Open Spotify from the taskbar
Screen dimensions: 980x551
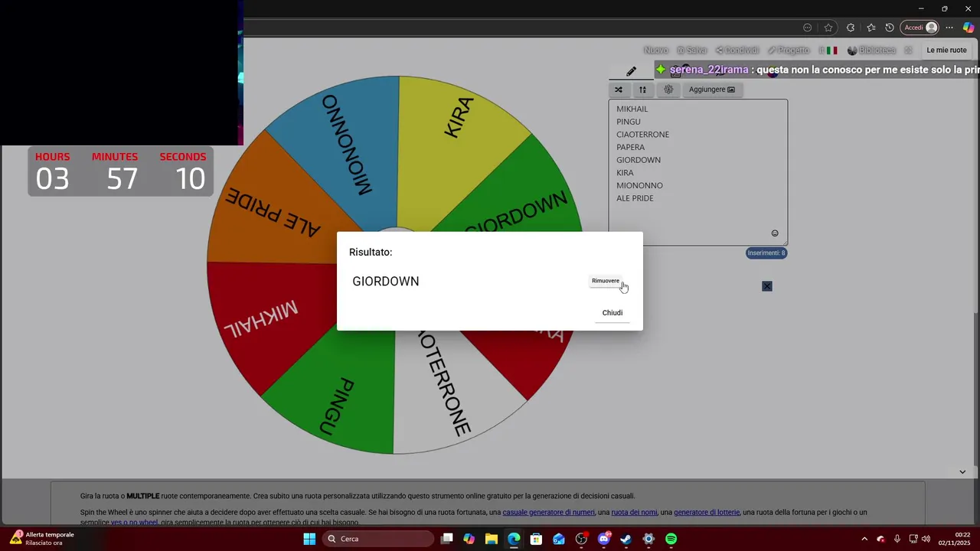[x=671, y=539]
